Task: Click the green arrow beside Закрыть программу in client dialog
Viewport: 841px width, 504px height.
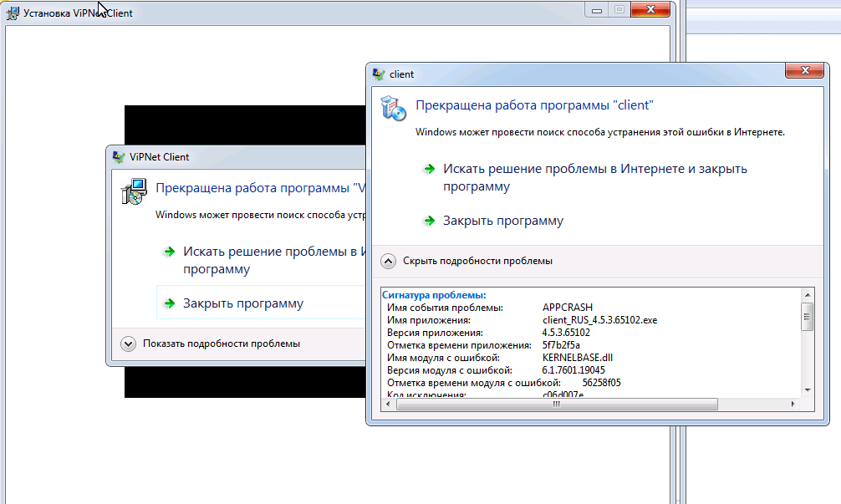Action: tap(429, 221)
